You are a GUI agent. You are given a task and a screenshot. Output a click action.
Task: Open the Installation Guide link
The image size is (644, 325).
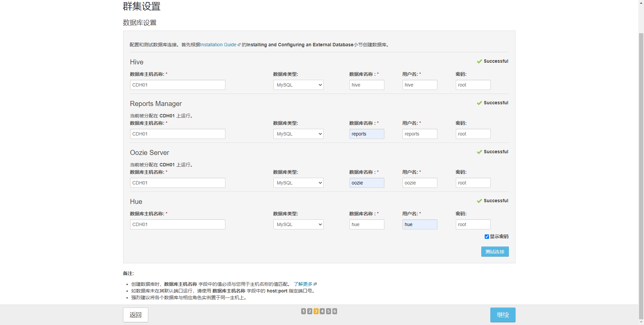[x=218, y=45]
